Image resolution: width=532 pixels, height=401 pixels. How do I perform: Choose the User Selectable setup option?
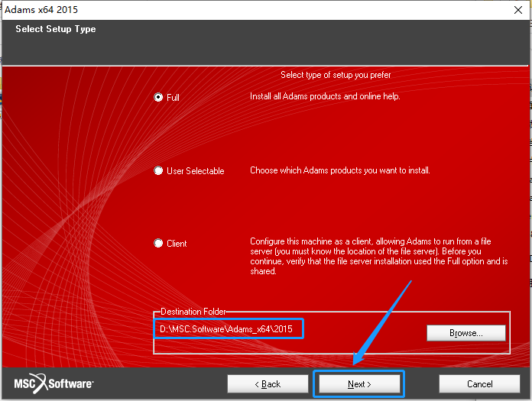pyautogui.click(x=158, y=170)
